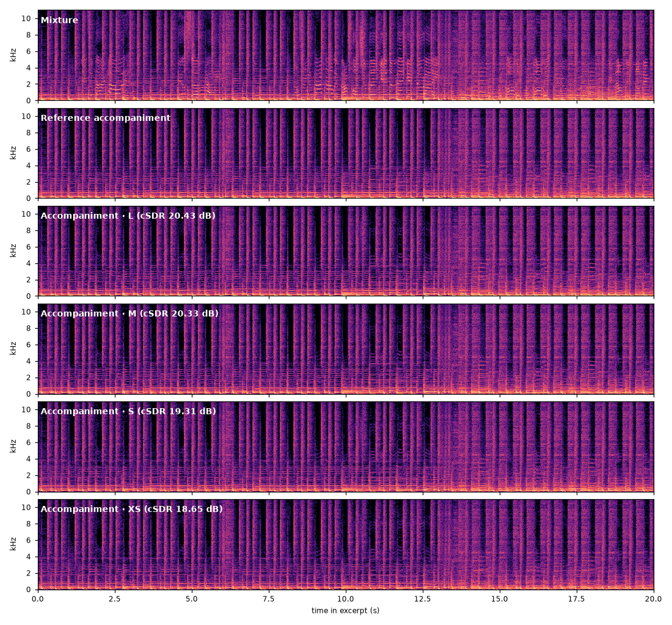Image resolution: width=672 pixels, height=625 pixels.
Task: Click the 'Mixture' spectrogram title label
Action: [59, 20]
